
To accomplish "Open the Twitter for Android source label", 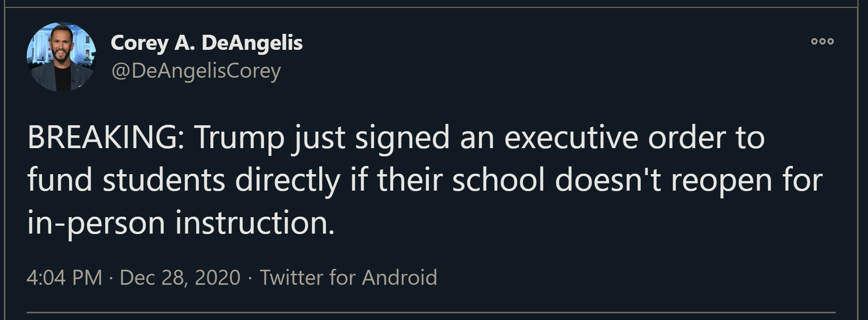I will click(348, 277).
